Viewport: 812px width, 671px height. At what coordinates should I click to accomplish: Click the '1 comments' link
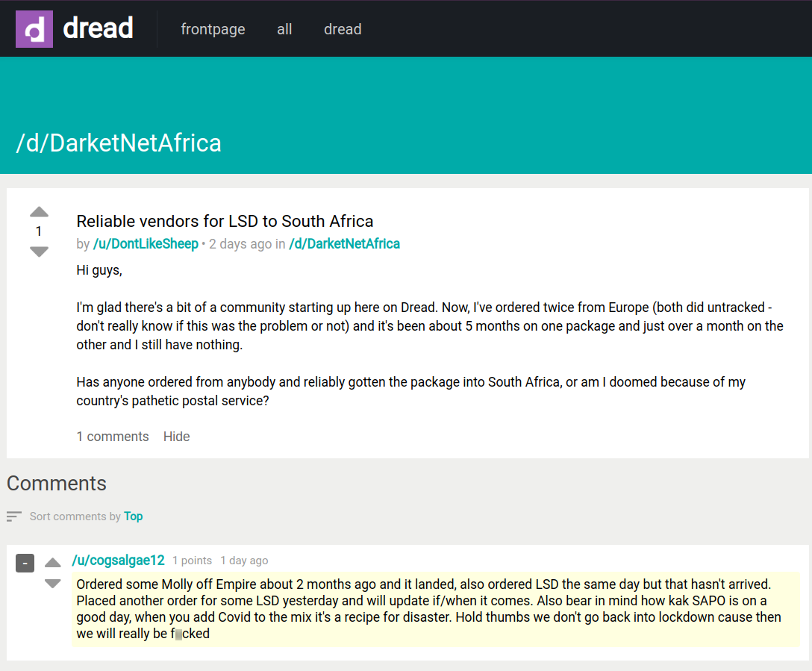(113, 437)
